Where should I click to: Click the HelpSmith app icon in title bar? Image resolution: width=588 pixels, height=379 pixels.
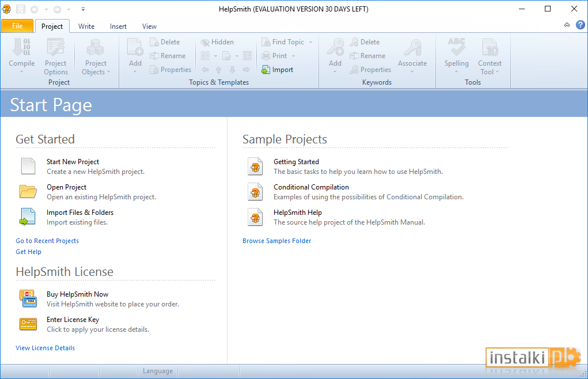7,9
